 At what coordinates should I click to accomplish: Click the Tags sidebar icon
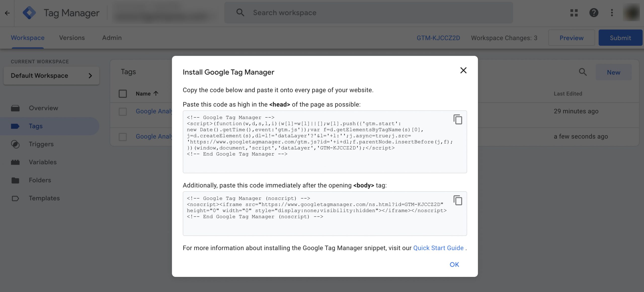point(15,126)
